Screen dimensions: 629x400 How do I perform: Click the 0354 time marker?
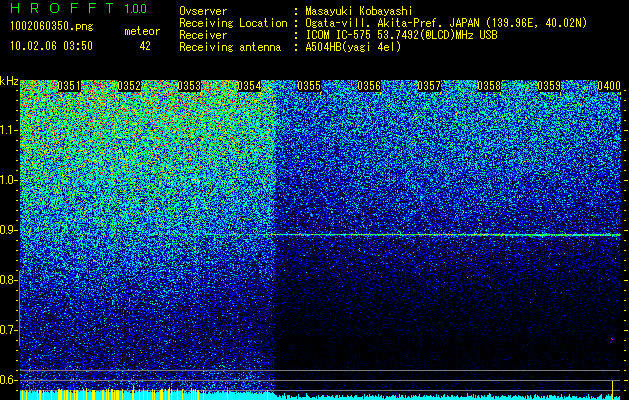[x=249, y=86]
